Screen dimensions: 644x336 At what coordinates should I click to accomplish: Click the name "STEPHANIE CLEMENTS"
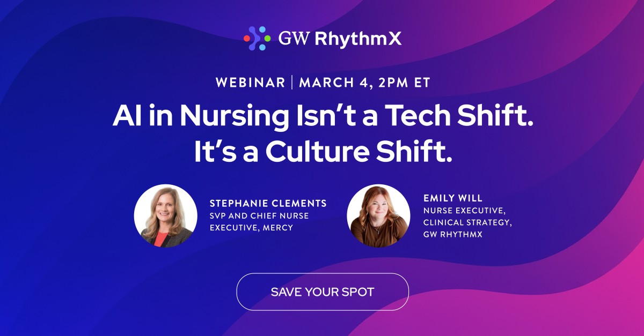click(268, 204)
